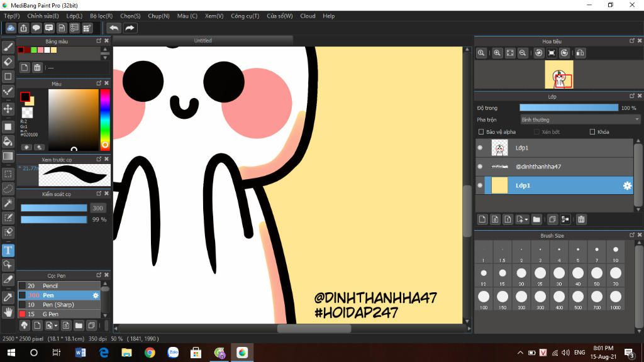Activate the Text tool

(x=8, y=250)
